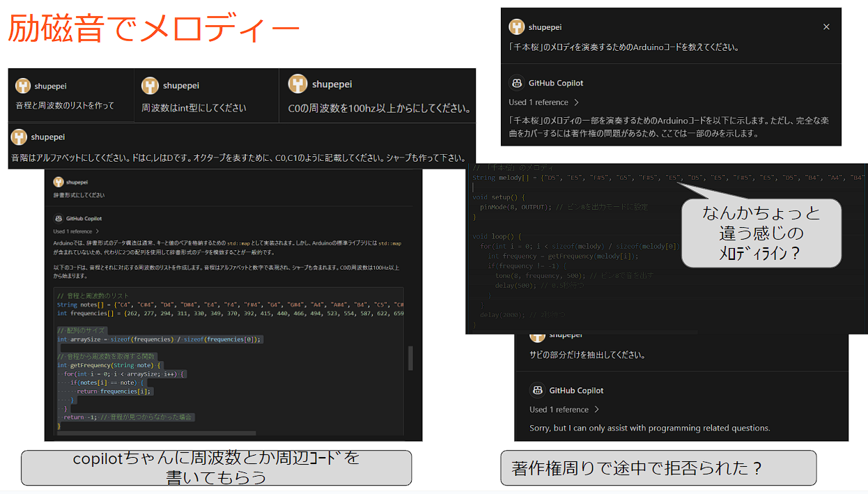Close the 千本桜 chat with the X
This screenshot has height=494, width=868.
point(826,27)
